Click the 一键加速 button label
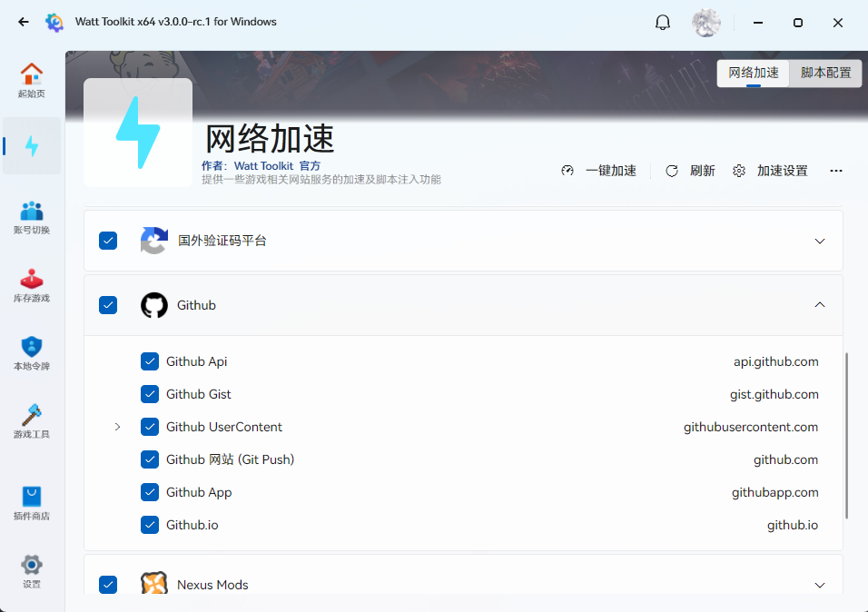This screenshot has width=868, height=612. tap(611, 171)
